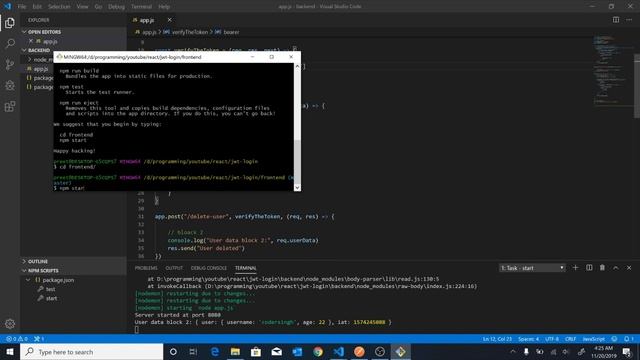This screenshot has width=640, height=360.
Task: Switch to the Debug Console tab
Action: [x=209, y=268]
